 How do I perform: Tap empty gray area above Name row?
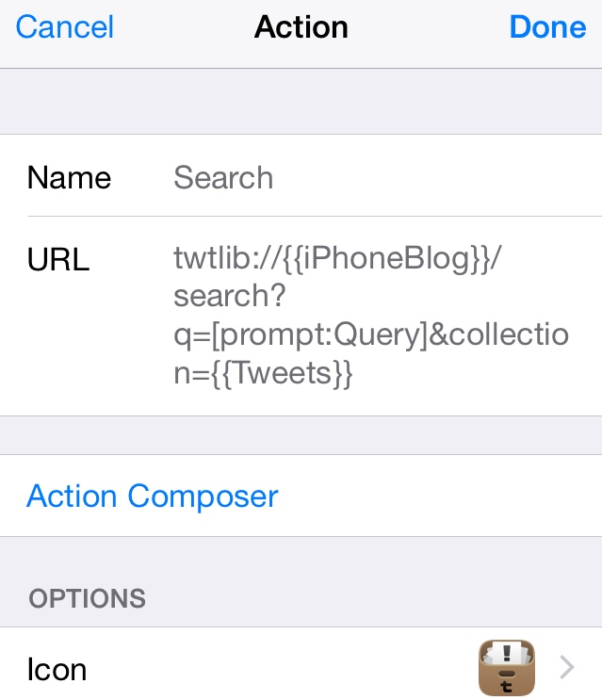tap(301, 102)
